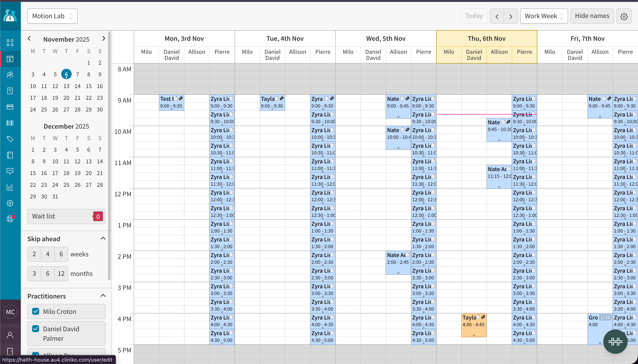The height and width of the screenshot is (364, 638).
Task: Click the Cliniko logo
Action: click(10, 15)
